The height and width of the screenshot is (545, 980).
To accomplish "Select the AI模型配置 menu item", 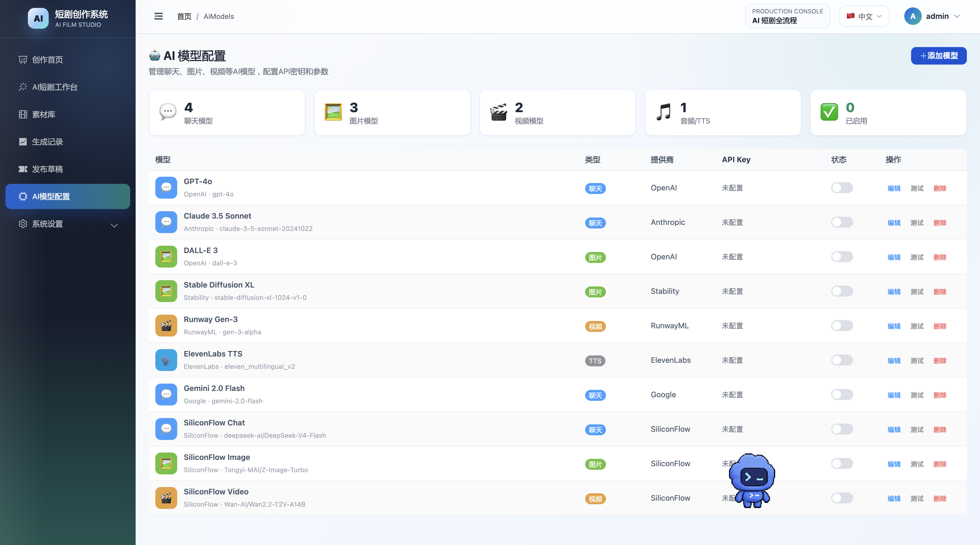I will [68, 196].
